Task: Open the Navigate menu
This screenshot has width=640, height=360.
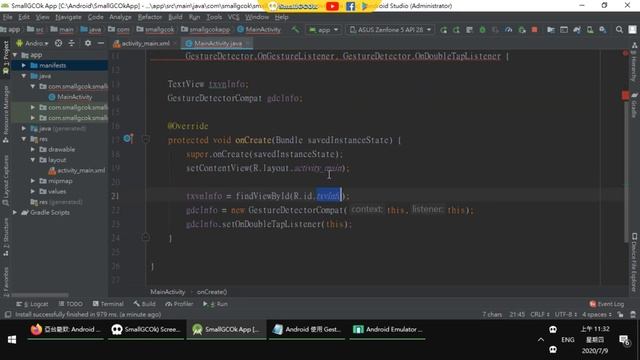Action: tap(68, 17)
